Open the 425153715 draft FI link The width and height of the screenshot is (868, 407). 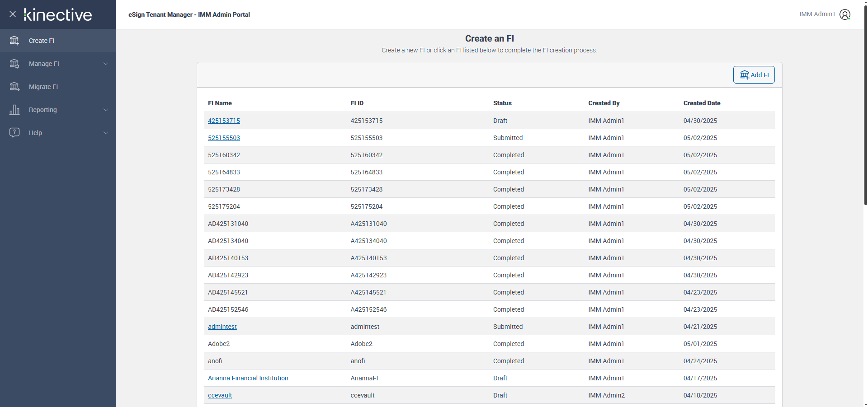[224, 121]
